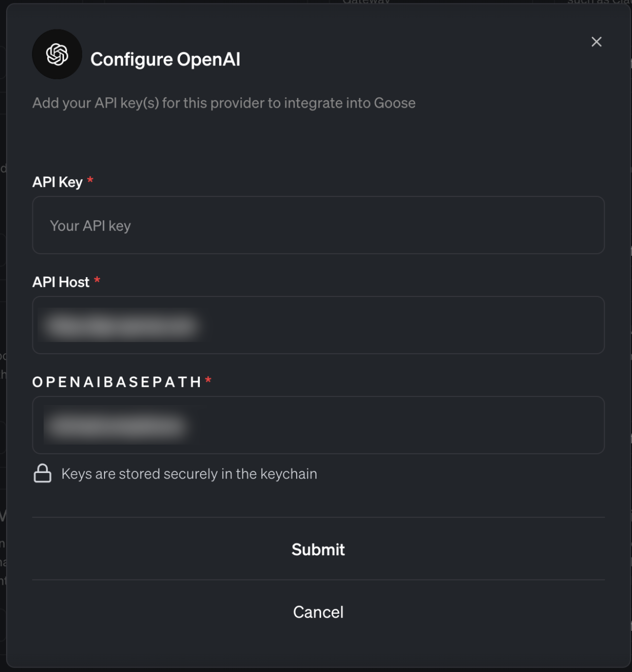The height and width of the screenshot is (672, 632).
Task: Cancel the OpenAI configuration
Action: pos(317,612)
